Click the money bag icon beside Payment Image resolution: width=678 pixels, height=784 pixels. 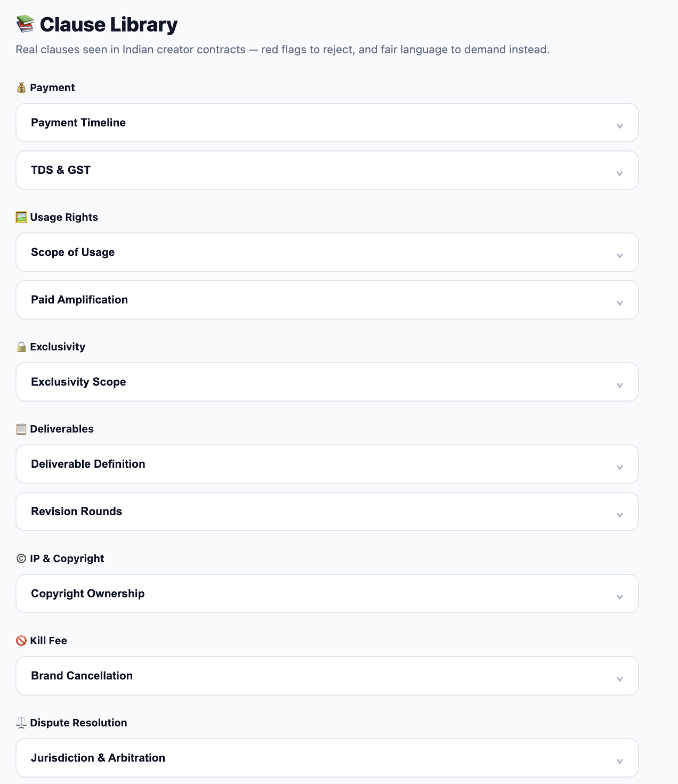click(x=21, y=87)
